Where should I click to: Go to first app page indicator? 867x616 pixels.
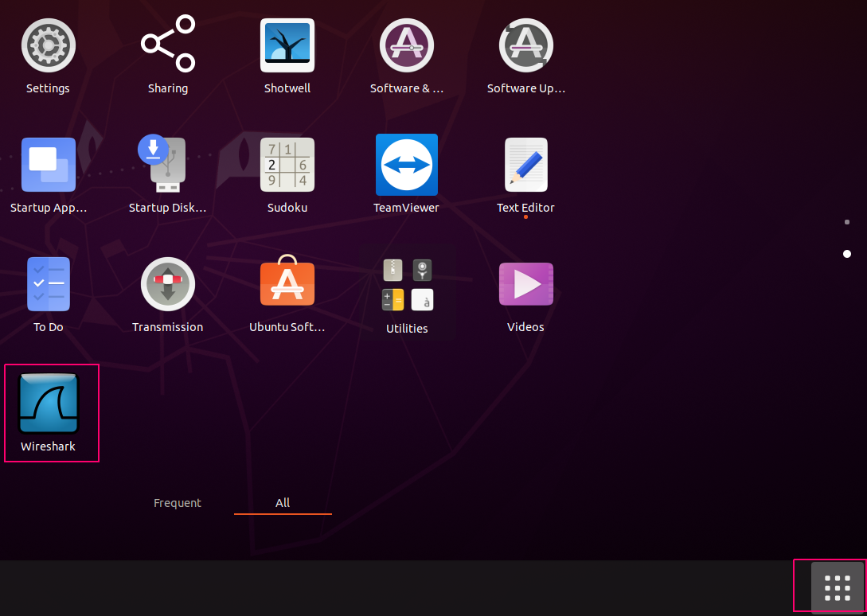pyautogui.click(x=846, y=222)
